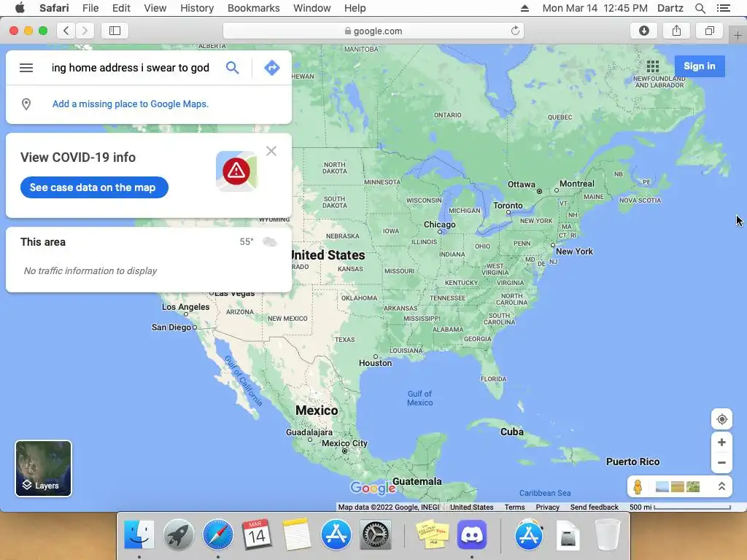Click the 55° temperature reading
747x560 pixels.
(x=247, y=242)
